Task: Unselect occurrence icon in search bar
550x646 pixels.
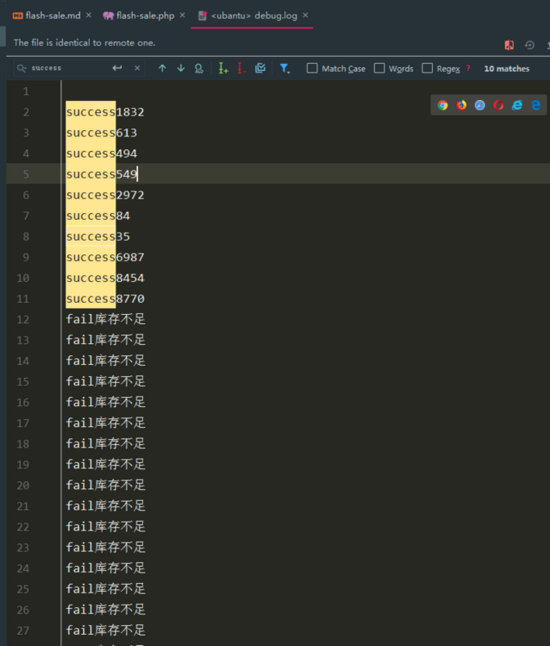Action: pyautogui.click(x=241, y=68)
